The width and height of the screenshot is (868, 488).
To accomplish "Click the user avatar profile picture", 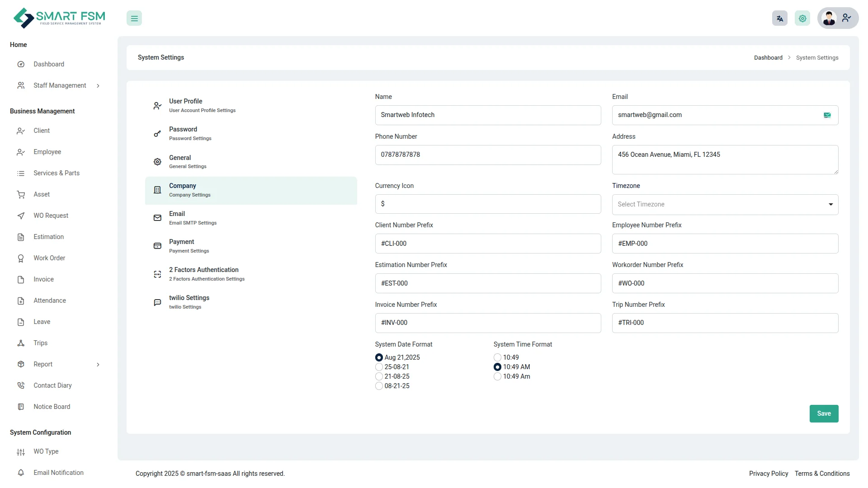I will [x=829, y=19].
